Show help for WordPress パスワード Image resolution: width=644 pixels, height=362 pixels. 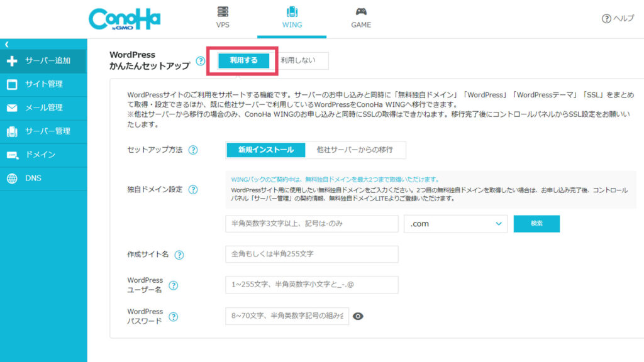[x=174, y=317]
